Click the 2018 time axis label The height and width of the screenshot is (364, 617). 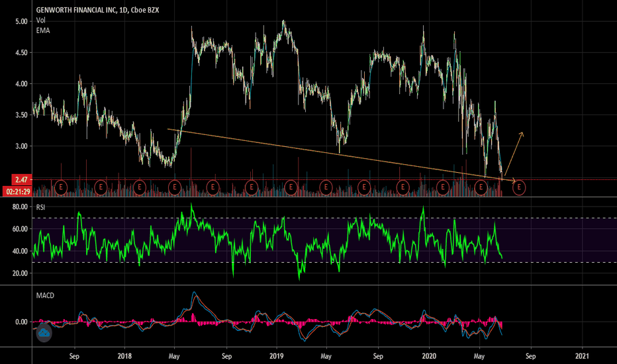(x=124, y=356)
